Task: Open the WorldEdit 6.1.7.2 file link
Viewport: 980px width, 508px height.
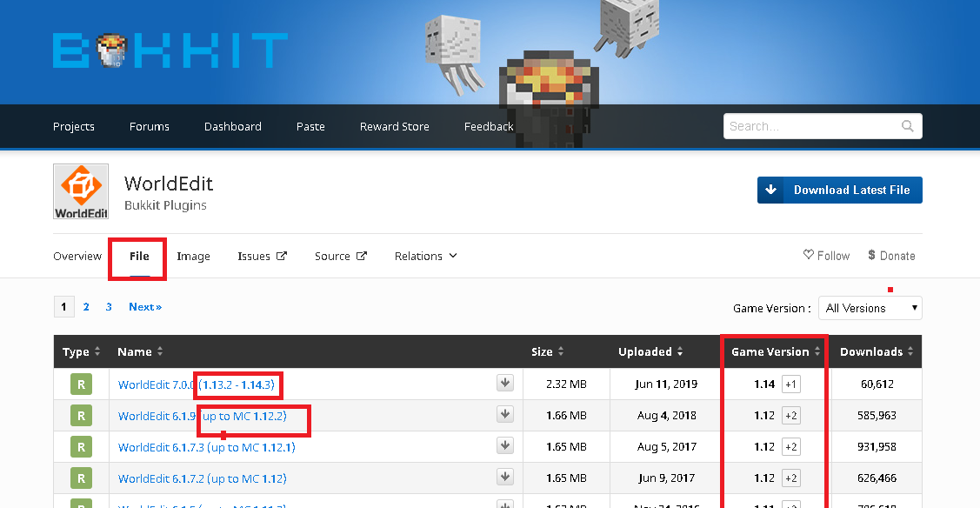Action: pos(202,478)
